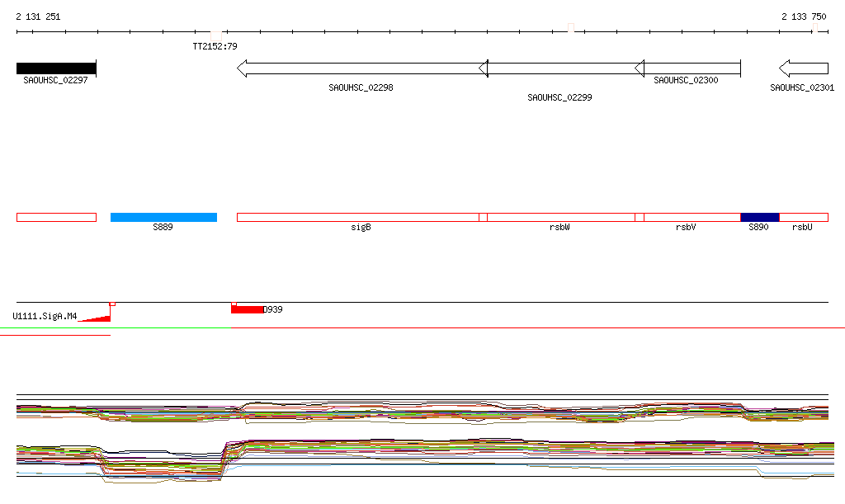Select the light blue S889 segment
This screenshot has height=504, width=845.
coord(163,217)
